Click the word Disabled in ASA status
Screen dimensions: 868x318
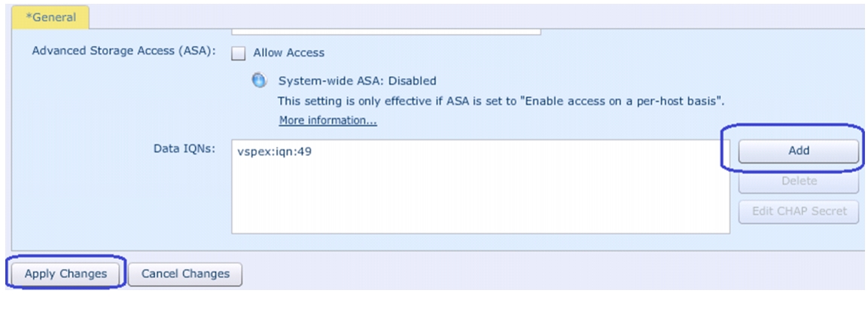[x=412, y=81]
